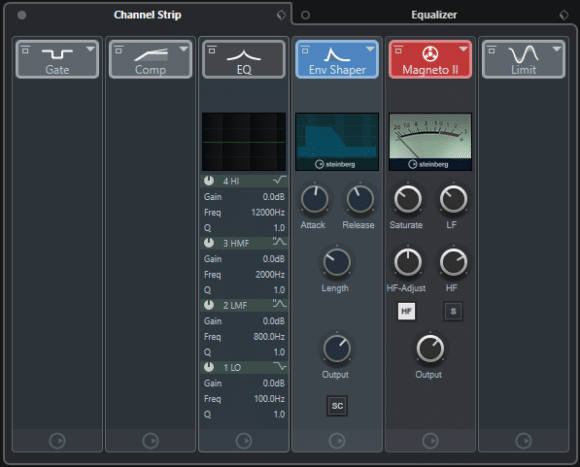Click the 12000Hz frequency value
Screen dimensions: 580x467
tap(268, 212)
